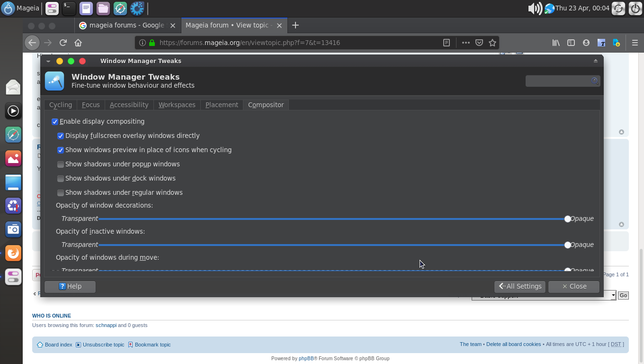Open the mail app in the left dock
644x364 pixels.
click(13, 87)
